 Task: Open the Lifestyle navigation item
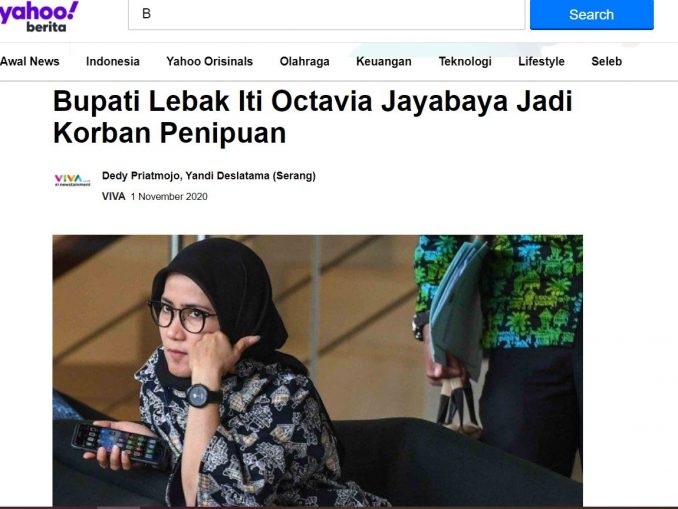tap(541, 61)
